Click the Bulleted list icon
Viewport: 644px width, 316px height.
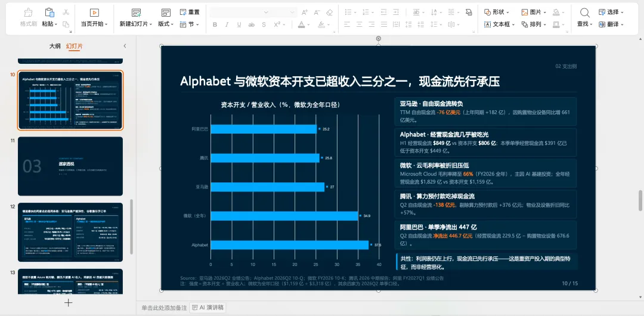tap(348, 13)
